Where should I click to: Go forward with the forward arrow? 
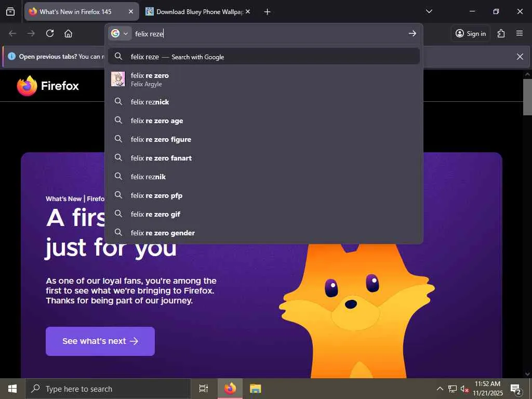coord(31,33)
